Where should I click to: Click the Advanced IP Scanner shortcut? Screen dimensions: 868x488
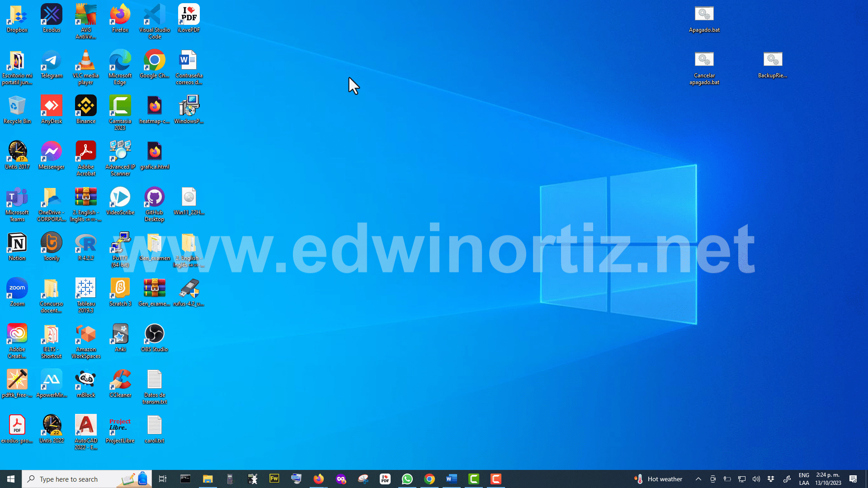click(x=120, y=159)
